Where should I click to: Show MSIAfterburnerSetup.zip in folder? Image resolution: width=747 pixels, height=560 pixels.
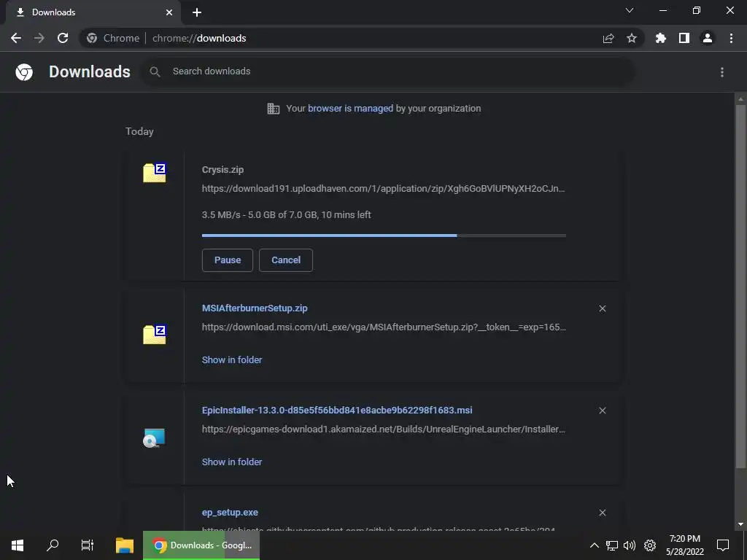[232, 360]
